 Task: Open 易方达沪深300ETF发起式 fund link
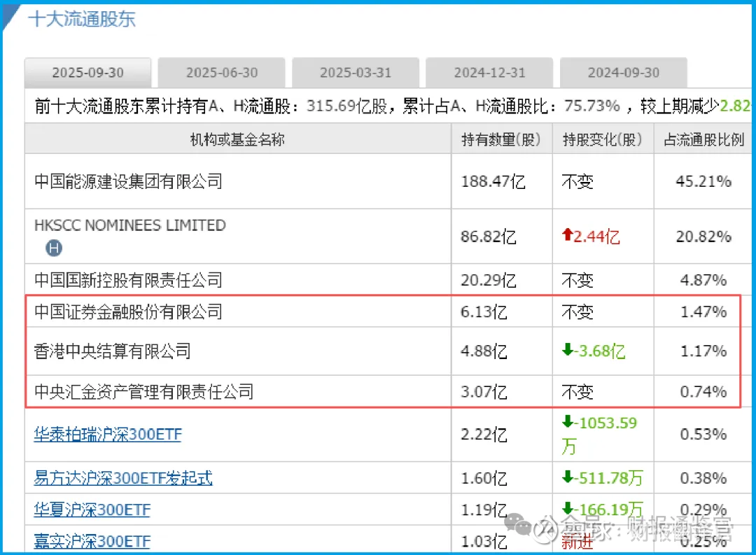coord(123,478)
